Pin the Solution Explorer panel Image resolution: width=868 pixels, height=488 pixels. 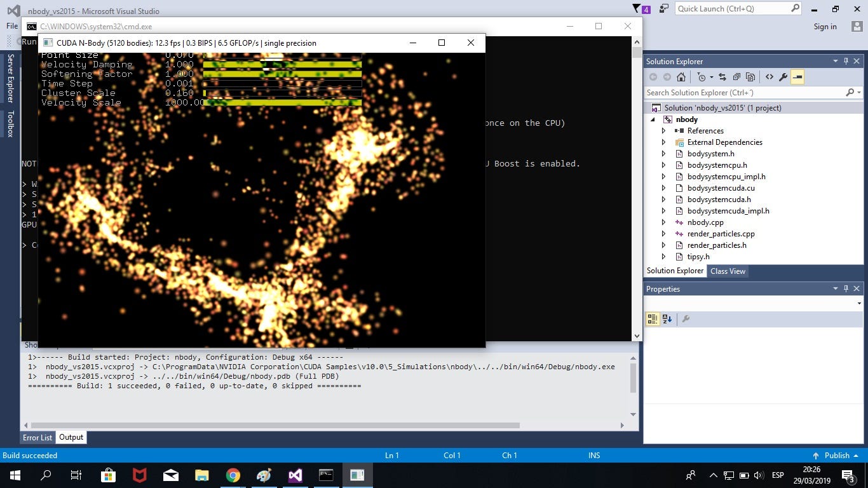(846, 61)
